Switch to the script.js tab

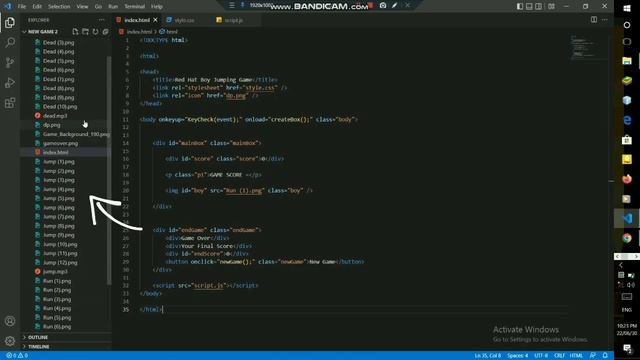(233, 20)
